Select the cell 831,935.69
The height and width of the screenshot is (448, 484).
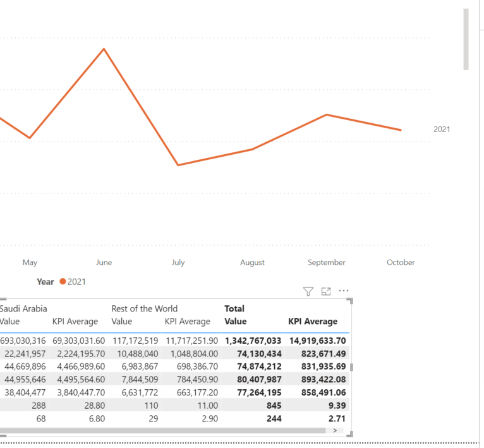coord(324,366)
